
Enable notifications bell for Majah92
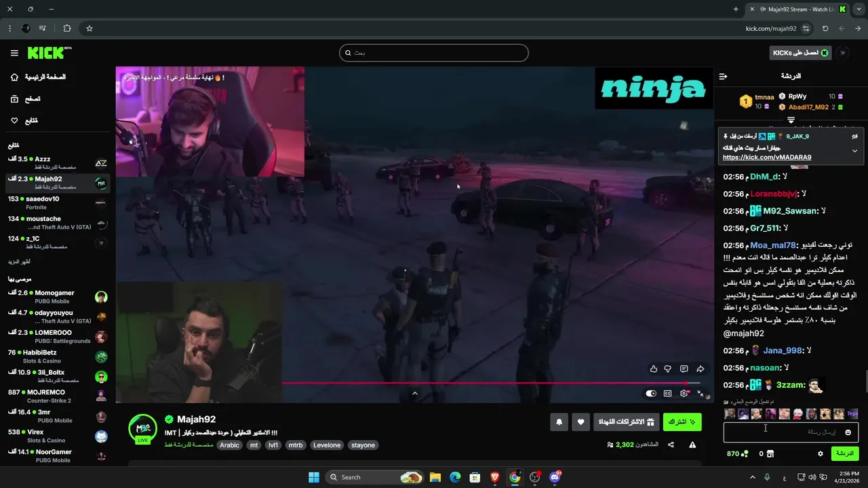point(559,422)
